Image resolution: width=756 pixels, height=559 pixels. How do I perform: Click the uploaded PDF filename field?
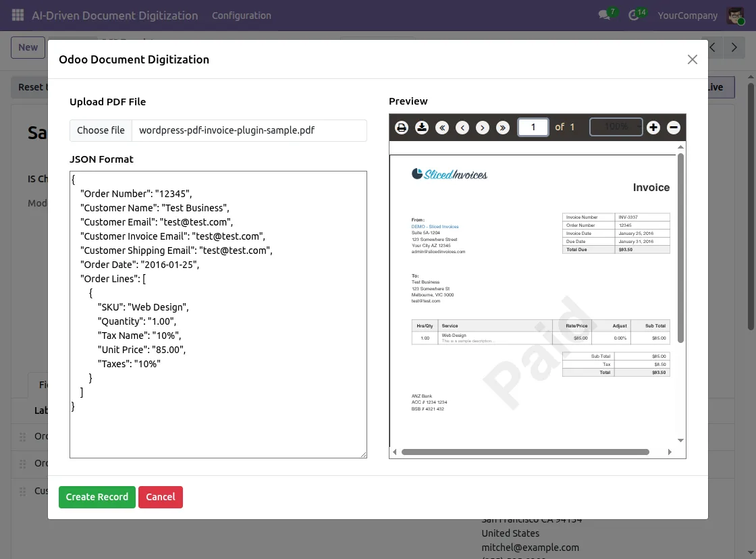tap(249, 130)
